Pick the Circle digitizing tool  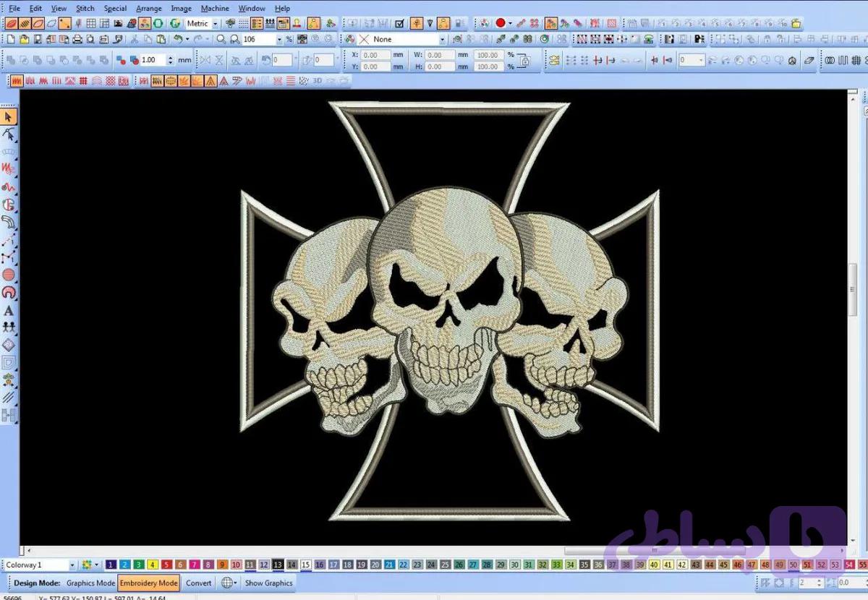(x=9, y=275)
